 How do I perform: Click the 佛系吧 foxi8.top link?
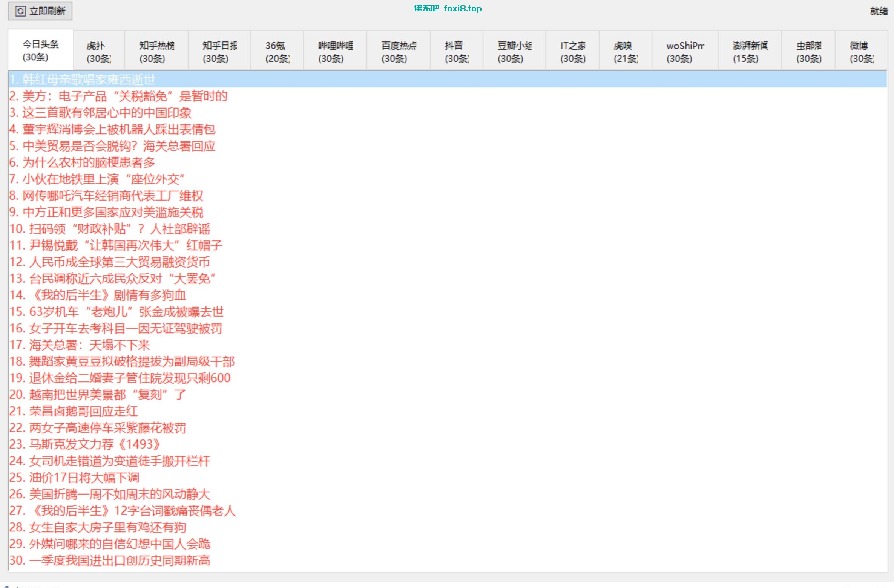pyautogui.click(x=448, y=8)
